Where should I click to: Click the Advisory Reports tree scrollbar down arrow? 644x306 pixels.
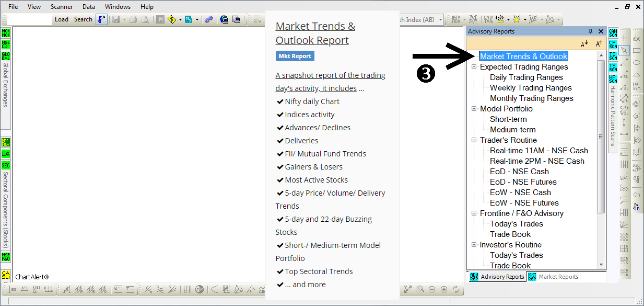pyautogui.click(x=601, y=265)
